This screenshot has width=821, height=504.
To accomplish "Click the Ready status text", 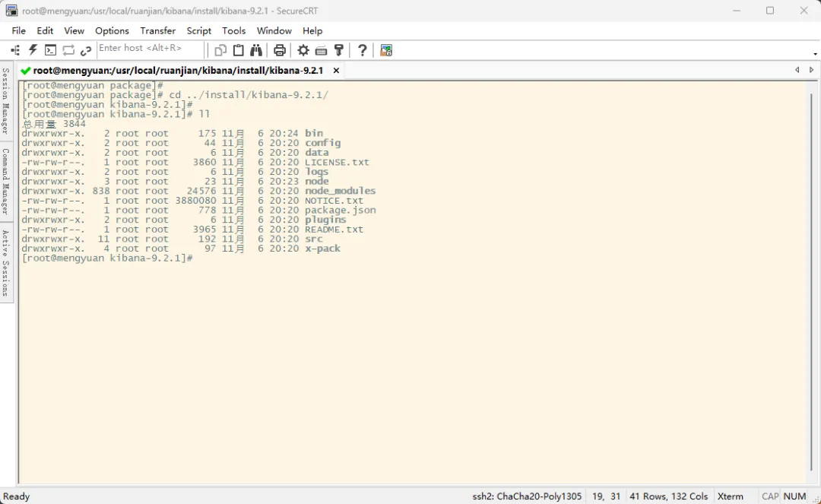I will [x=16, y=496].
